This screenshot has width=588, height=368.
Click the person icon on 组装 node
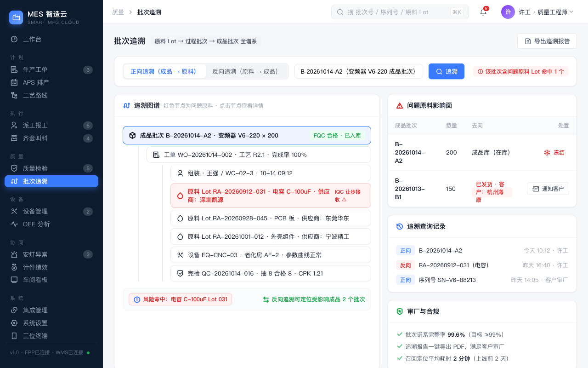180,173
